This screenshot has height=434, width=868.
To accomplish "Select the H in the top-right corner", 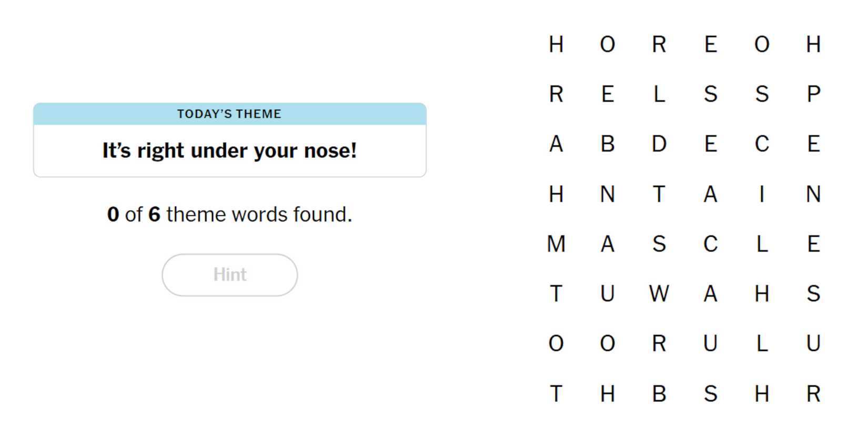I will click(x=813, y=44).
